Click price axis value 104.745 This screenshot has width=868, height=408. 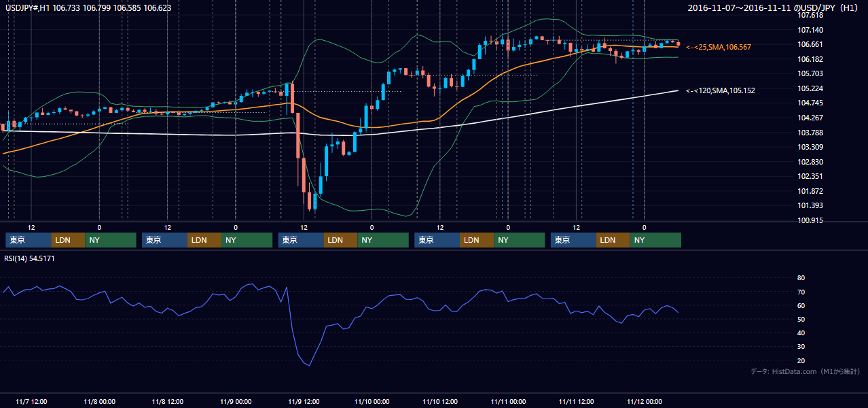tap(811, 103)
